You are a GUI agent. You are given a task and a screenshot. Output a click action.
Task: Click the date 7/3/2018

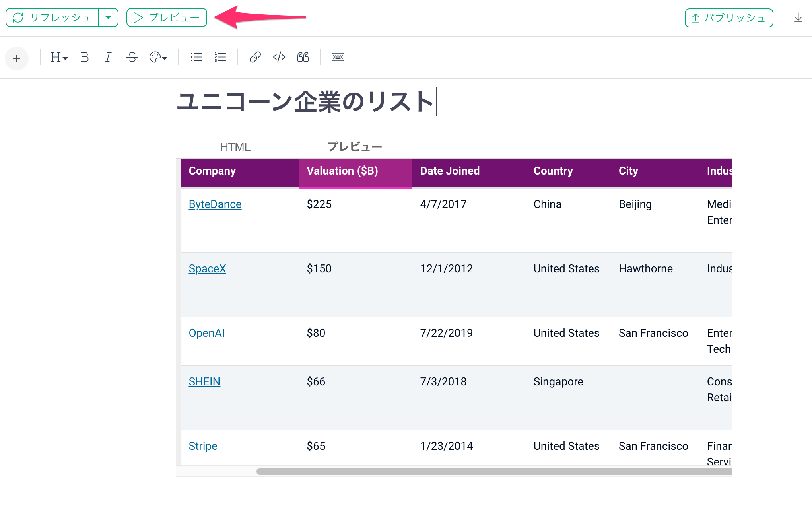point(443,382)
